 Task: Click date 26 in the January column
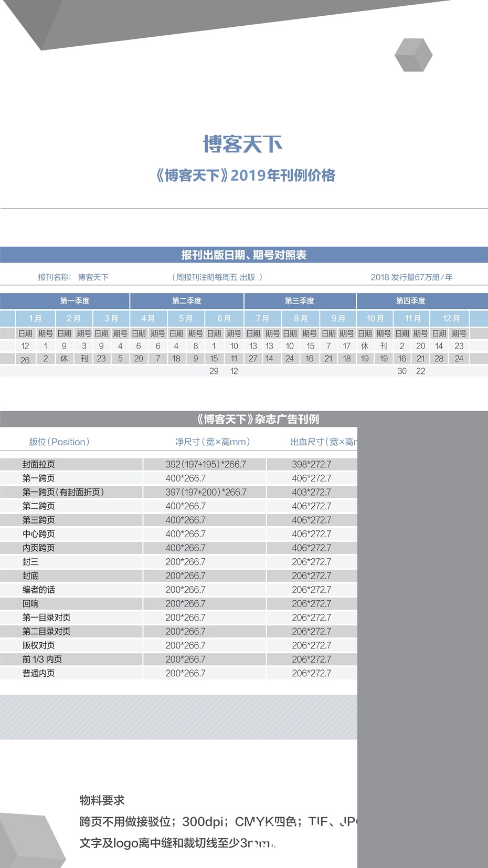[x=25, y=360]
